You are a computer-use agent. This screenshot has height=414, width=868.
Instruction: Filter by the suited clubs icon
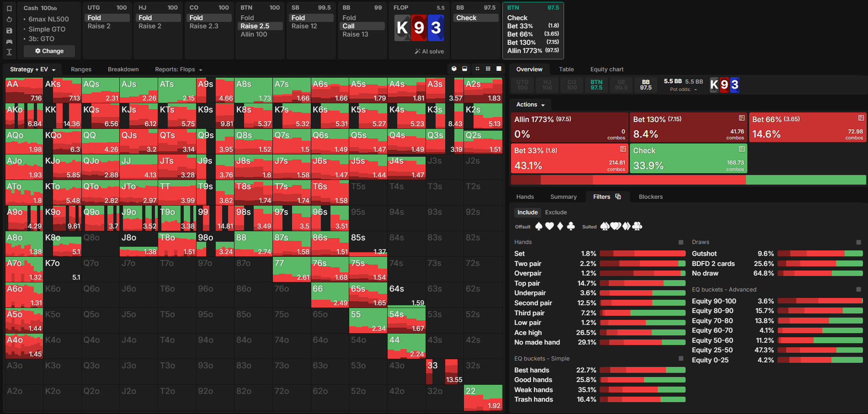pyautogui.click(x=637, y=226)
